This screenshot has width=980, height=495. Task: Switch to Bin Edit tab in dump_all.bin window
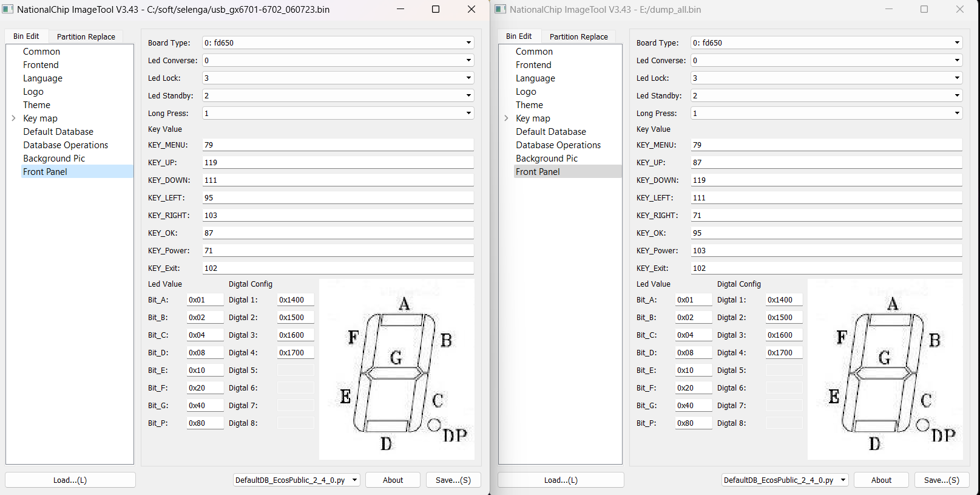click(x=519, y=36)
